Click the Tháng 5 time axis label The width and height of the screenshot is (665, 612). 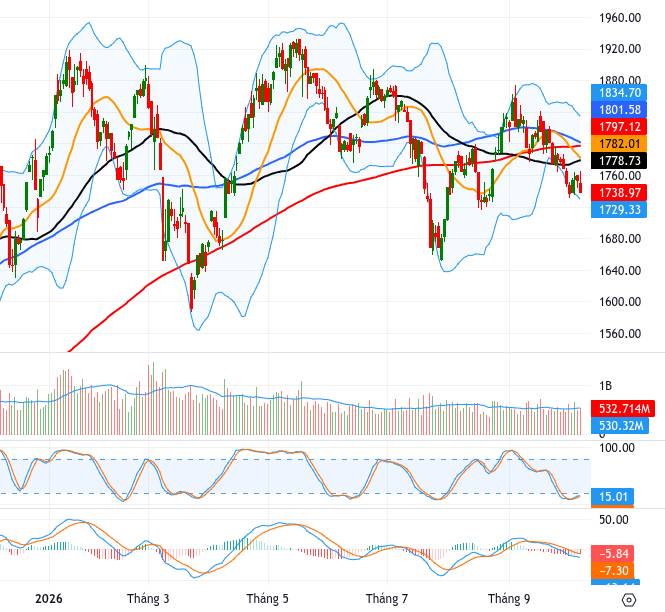(268, 599)
